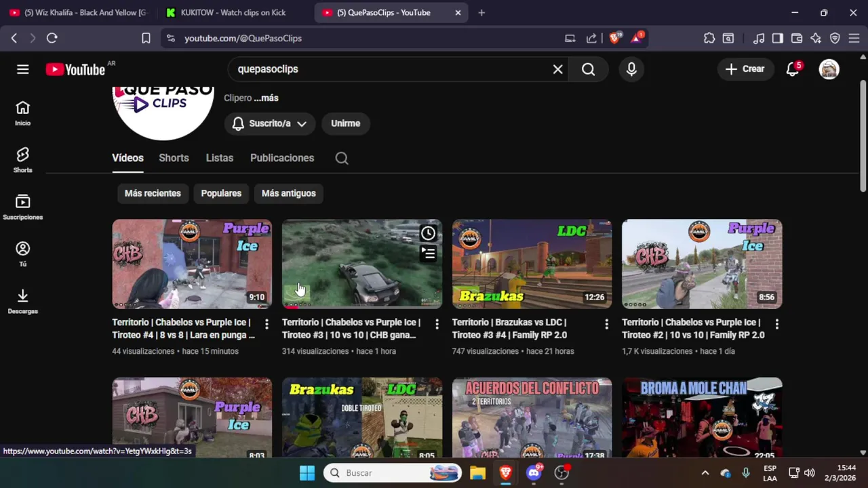Screen dimensions: 868x488
Task: Open the notifications bell in the header
Action: click(792, 69)
